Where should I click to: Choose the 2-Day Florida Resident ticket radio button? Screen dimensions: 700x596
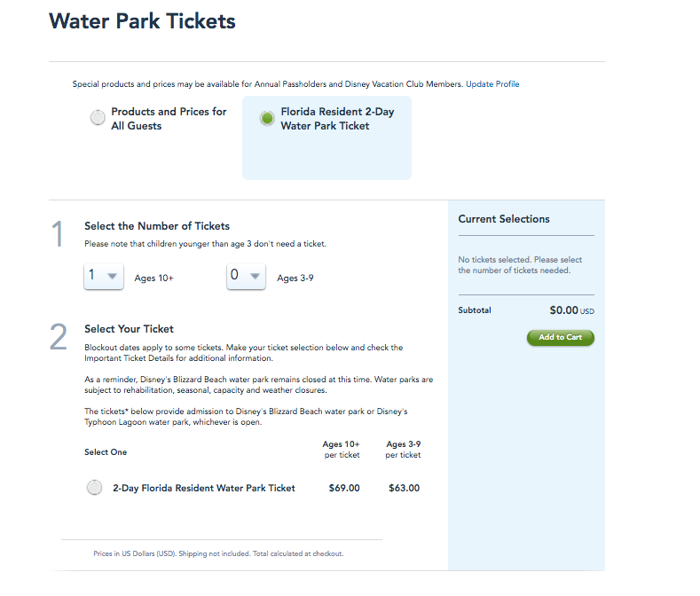click(94, 488)
